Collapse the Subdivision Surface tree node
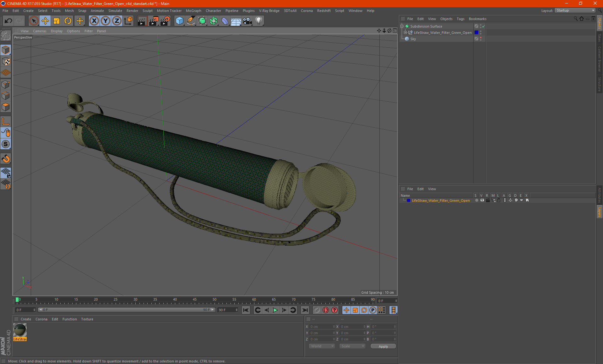Viewport: 603px width, 364px height. pyautogui.click(x=402, y=26)
